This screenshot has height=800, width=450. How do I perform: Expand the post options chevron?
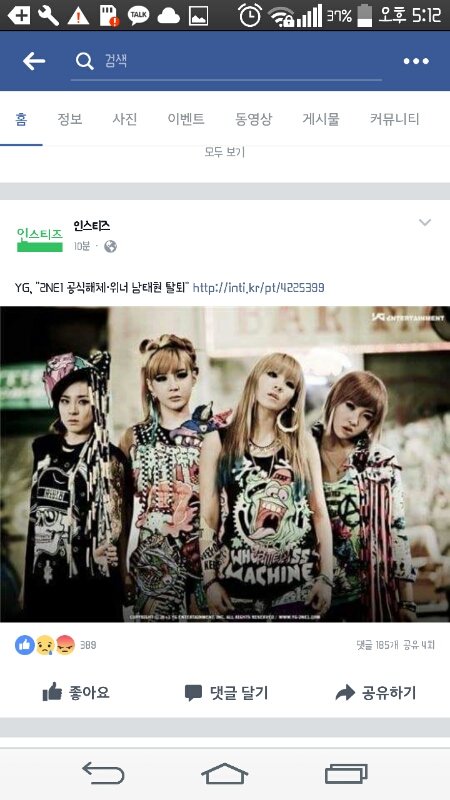(424, 222)
